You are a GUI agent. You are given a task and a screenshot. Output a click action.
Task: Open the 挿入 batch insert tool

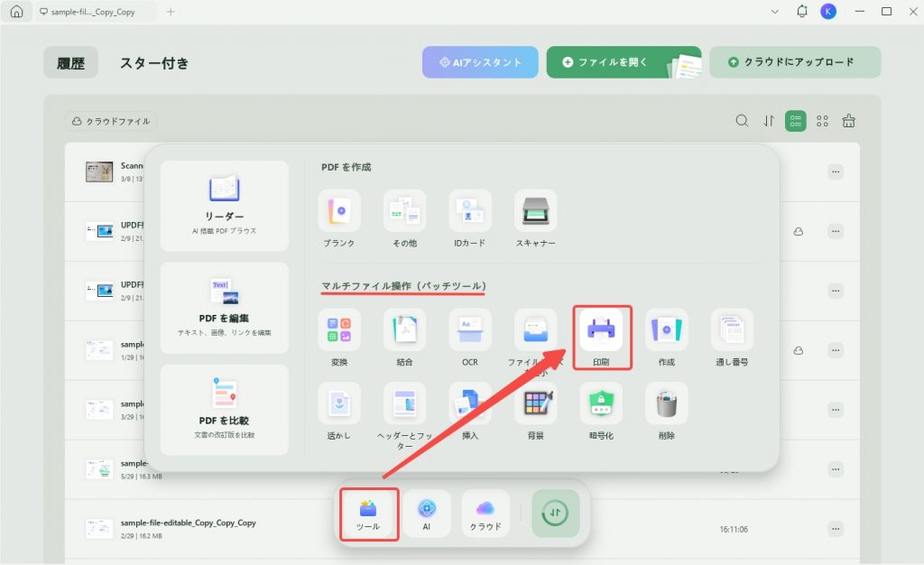(x=469, y=403)
